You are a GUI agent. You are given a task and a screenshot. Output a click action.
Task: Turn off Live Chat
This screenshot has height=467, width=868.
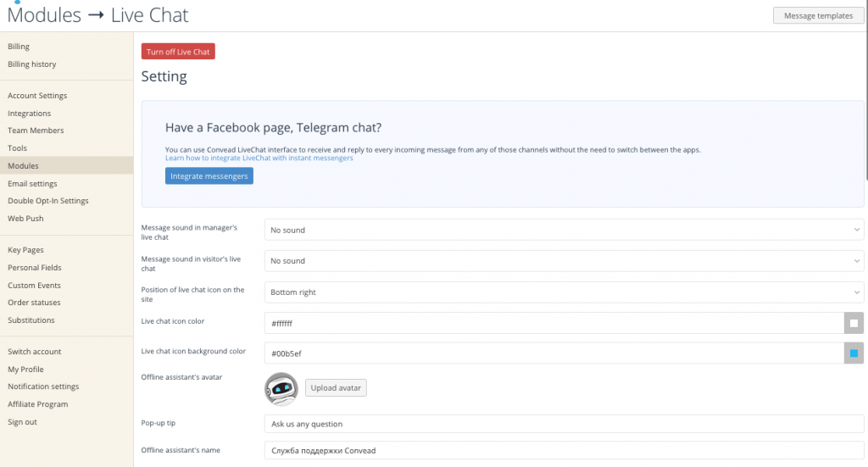click(178, 52)
